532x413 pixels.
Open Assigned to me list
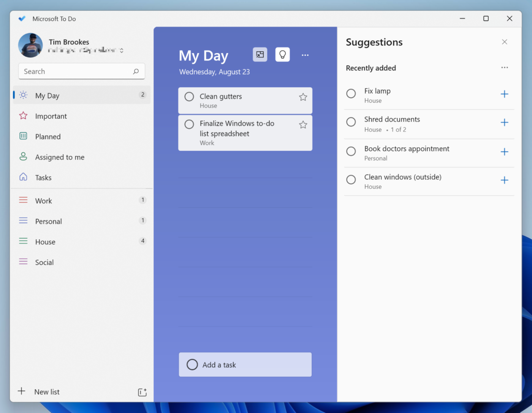[82, 157]
